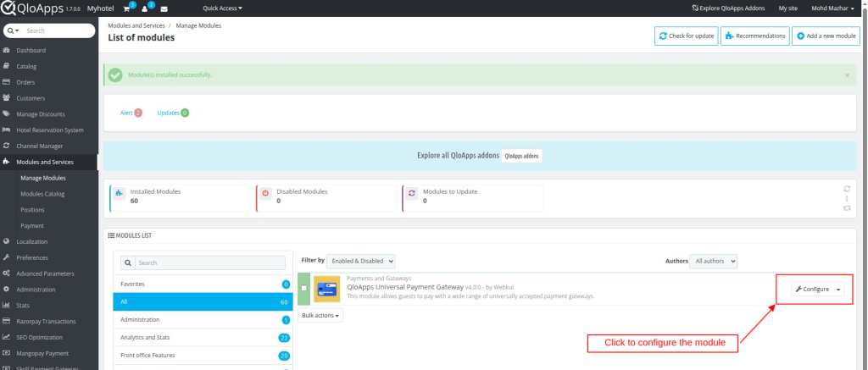Click the Universal Payment Gateway module thumbnail

pyautogui.click(x=327, y=289)
